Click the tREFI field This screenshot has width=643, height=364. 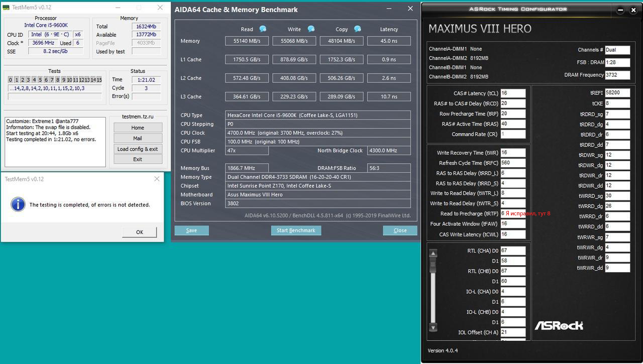[x=617, y=93]
